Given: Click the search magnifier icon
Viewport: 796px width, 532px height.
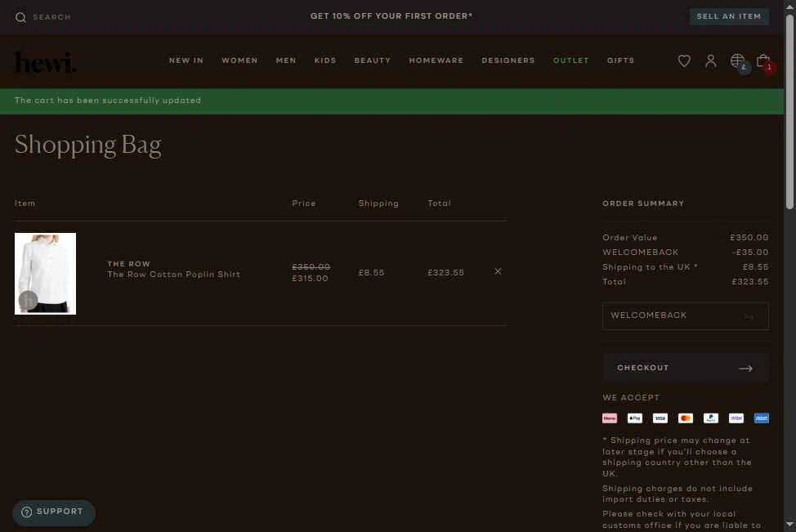Looking at the screenshot, I should 20,18.
